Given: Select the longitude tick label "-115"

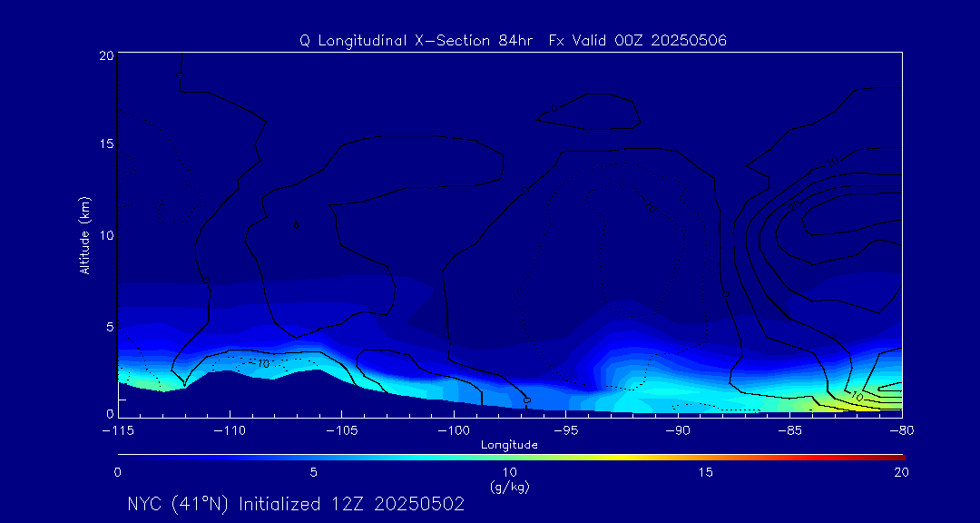Looking at the screenshot, I should (118, 431).
